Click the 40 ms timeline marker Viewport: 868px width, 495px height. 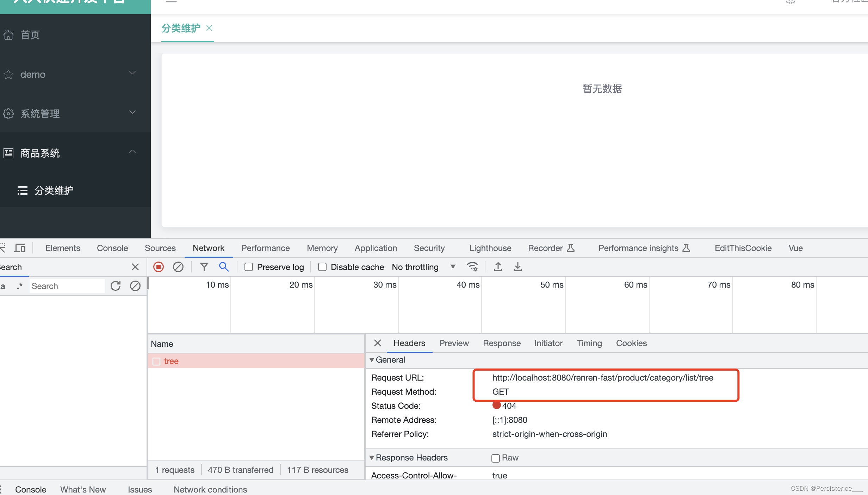pos(468,284)
